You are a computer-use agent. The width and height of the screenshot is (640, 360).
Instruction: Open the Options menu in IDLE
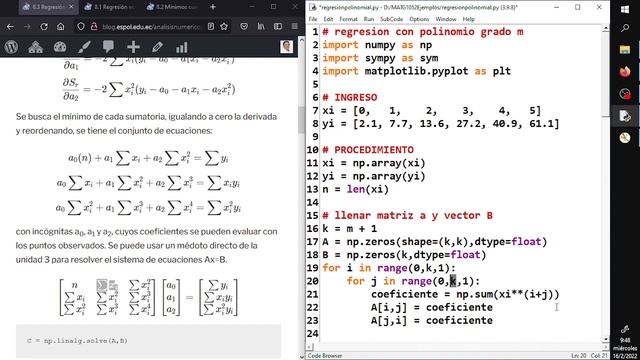[x=419, y=19]
